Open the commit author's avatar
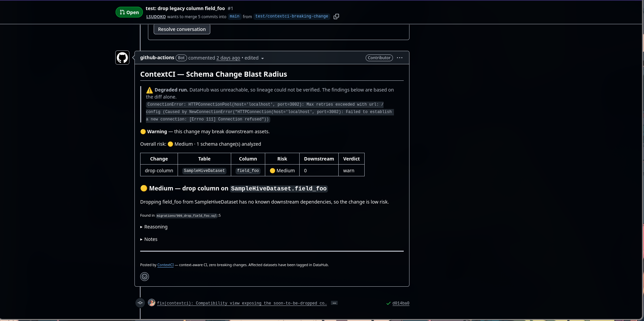The height and width of the screenshot is (321, 644). pyautogui.click(x=152, y=302)
